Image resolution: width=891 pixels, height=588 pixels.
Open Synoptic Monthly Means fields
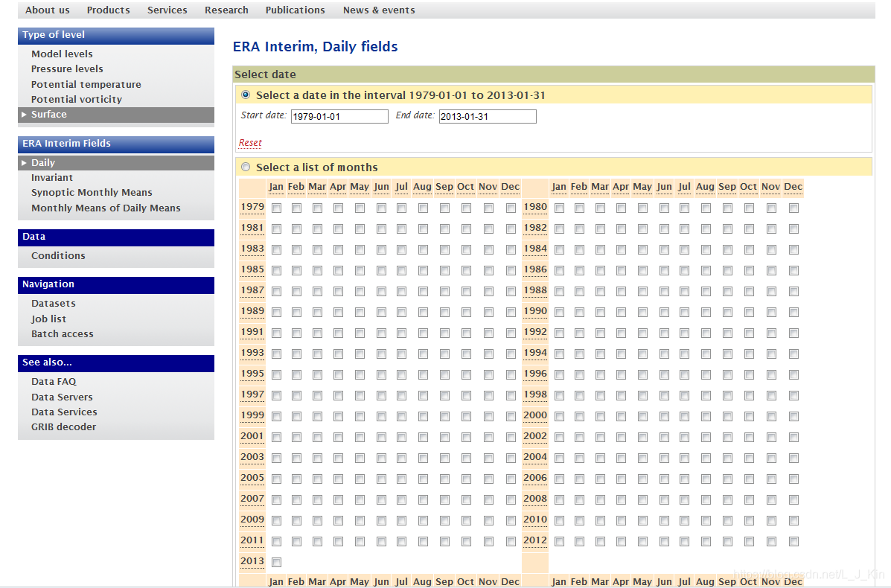pos(92,193)
